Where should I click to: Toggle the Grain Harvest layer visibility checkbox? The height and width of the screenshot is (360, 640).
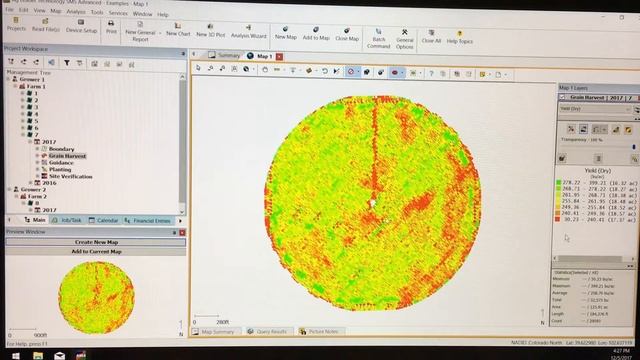[x=562, y=98]
